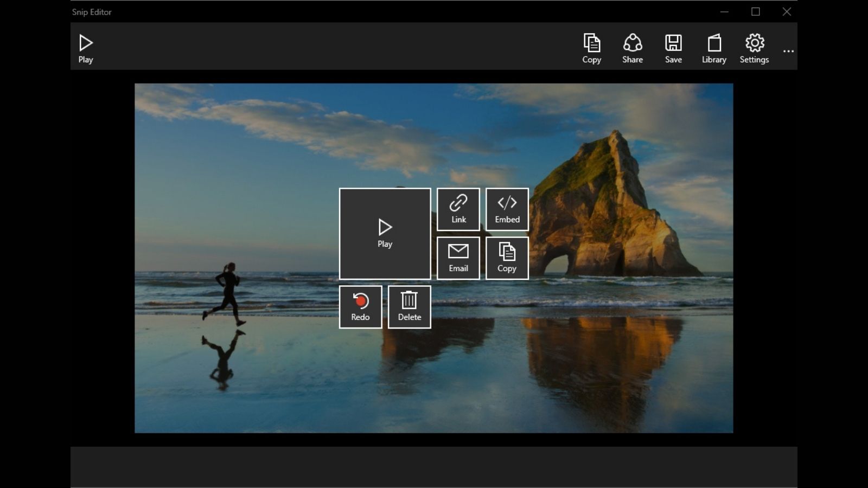
Task: Open the Embed code option
Action: click(x=507, y=208)
